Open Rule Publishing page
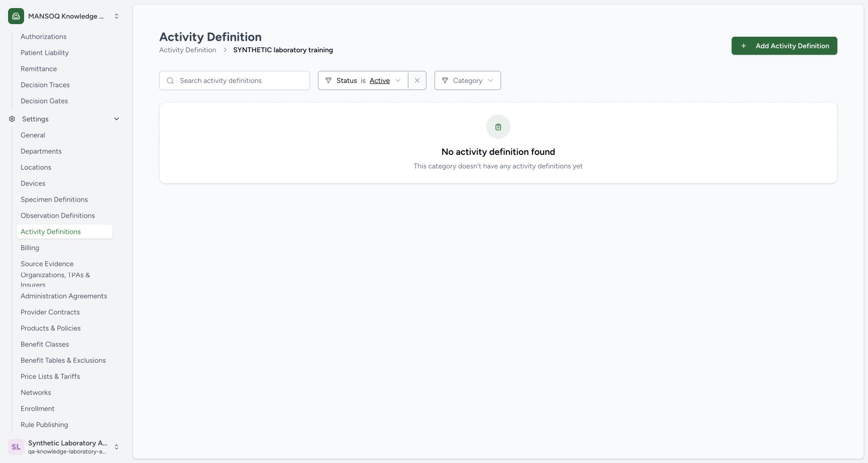Screen dimensions: 868x463 (x=44, y=425)
